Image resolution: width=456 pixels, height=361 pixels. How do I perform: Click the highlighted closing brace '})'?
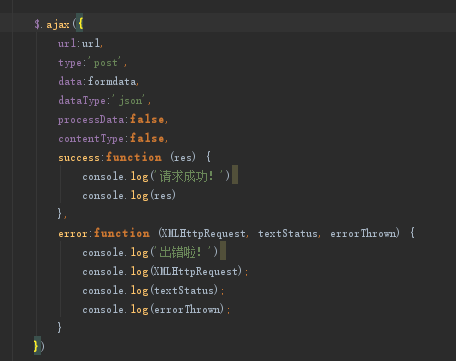click(39, 346)
